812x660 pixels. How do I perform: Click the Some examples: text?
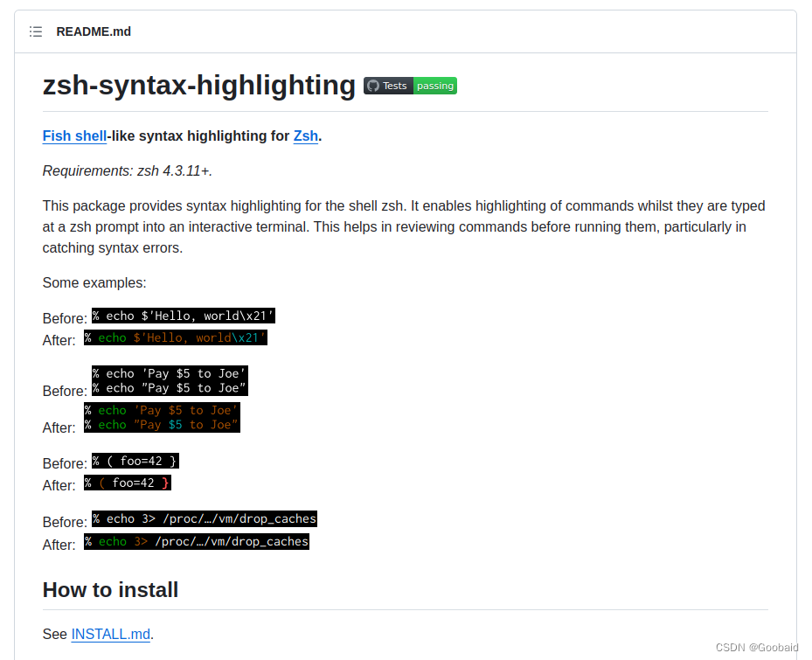tap(94, 283)
